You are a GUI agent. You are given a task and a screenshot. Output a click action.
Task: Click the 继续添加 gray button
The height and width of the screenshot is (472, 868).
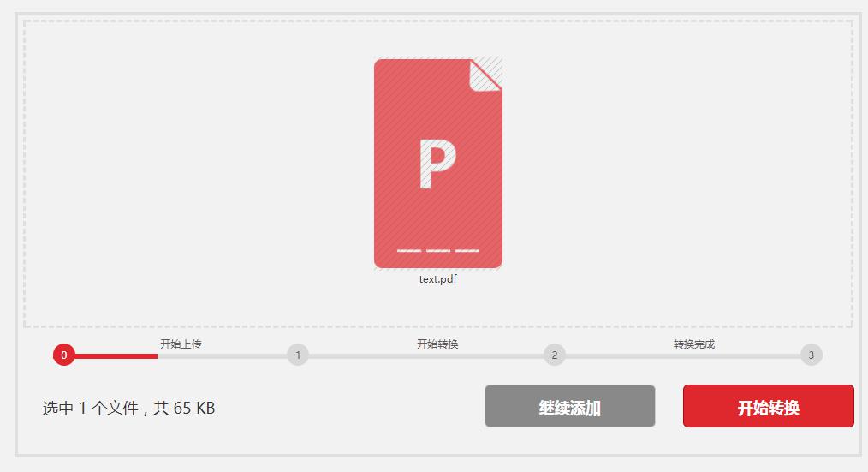569,406
